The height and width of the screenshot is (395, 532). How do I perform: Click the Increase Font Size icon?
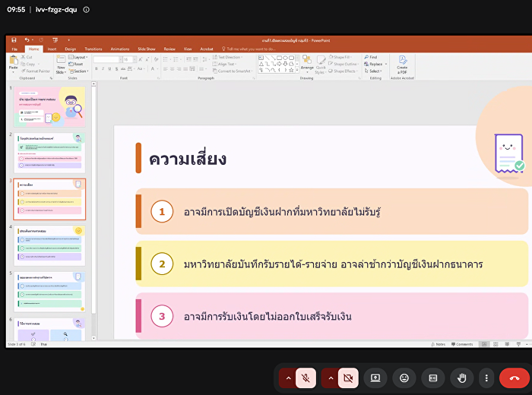(x=141, y=59)
